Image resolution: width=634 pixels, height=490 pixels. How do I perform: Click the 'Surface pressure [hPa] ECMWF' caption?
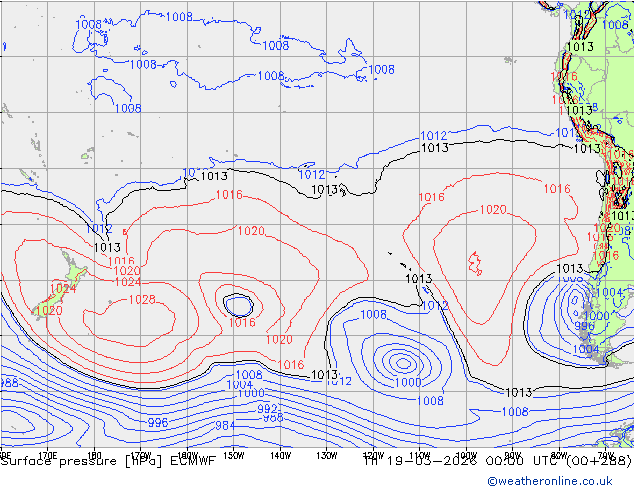[x=108, y=461]
